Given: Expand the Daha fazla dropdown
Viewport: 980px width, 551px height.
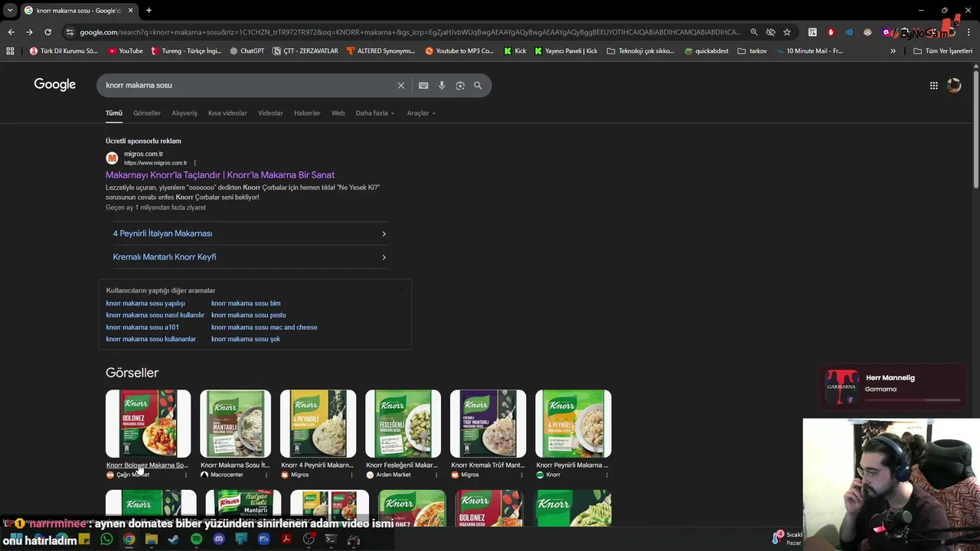Looking at the screenshot, I should 375,112.
